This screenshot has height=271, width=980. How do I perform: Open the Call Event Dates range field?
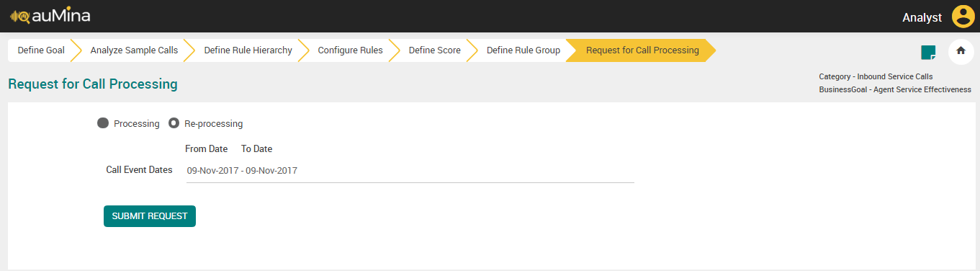tap(410, 171)
